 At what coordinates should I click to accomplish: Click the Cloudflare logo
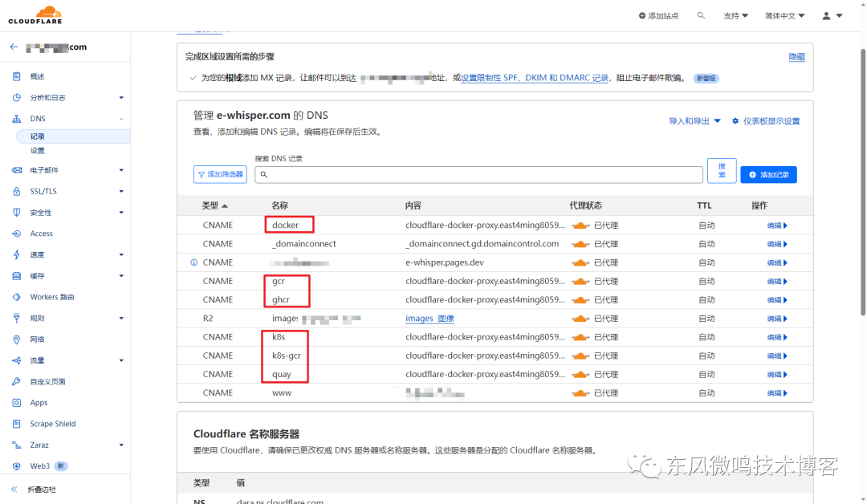pyautogui.click(x=35, y=14)
